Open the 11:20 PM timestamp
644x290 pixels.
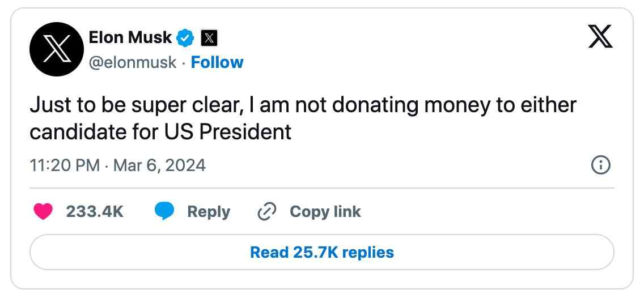pos(64,165)
